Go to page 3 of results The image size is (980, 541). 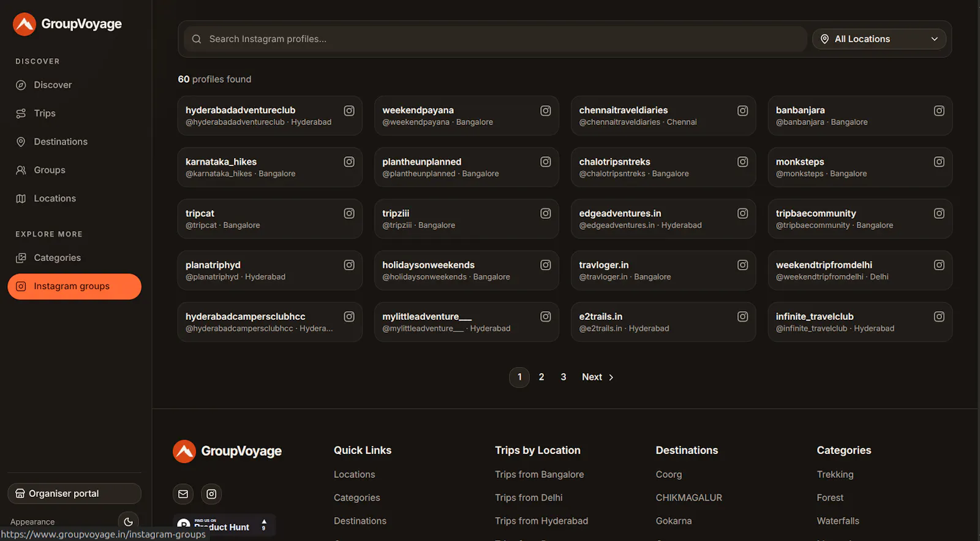tap(563, 377)
